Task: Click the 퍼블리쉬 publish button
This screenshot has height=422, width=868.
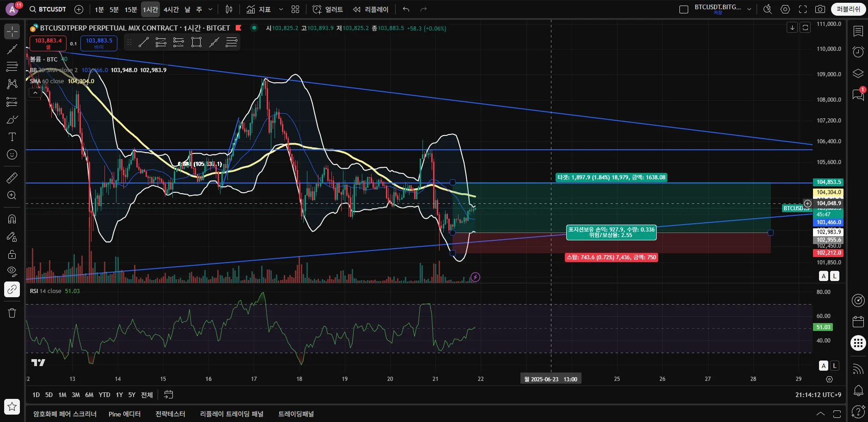Action: [x=848, y=9]
